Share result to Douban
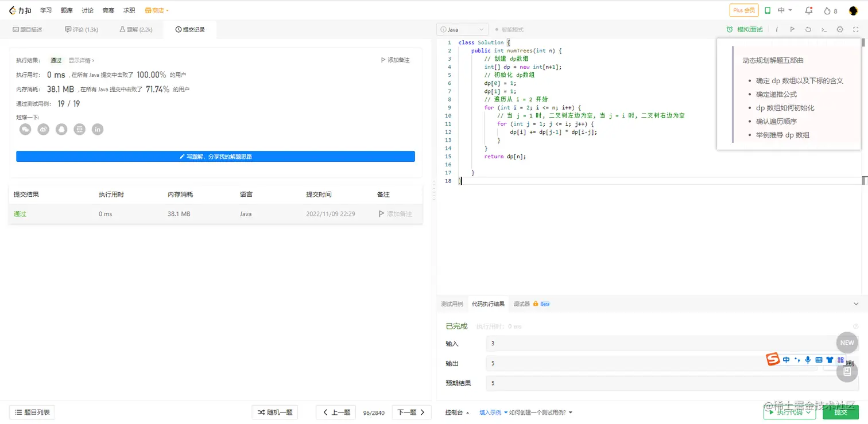The height and width of the screenshot is (424, 868). (x=80, y=130)
